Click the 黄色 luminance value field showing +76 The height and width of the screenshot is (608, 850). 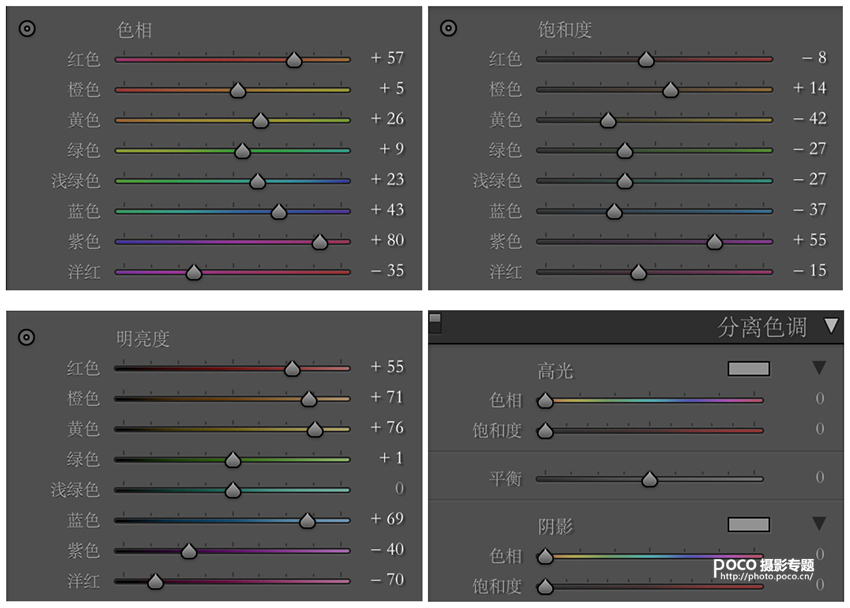tap(387, 428)
